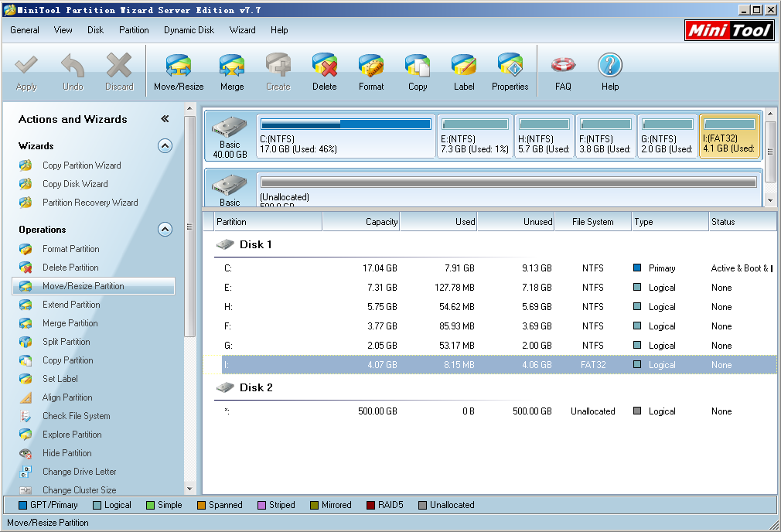Click the Create partition toolbar icon
This screenshot has height=532, width=781.
click(x=278, y=66)
